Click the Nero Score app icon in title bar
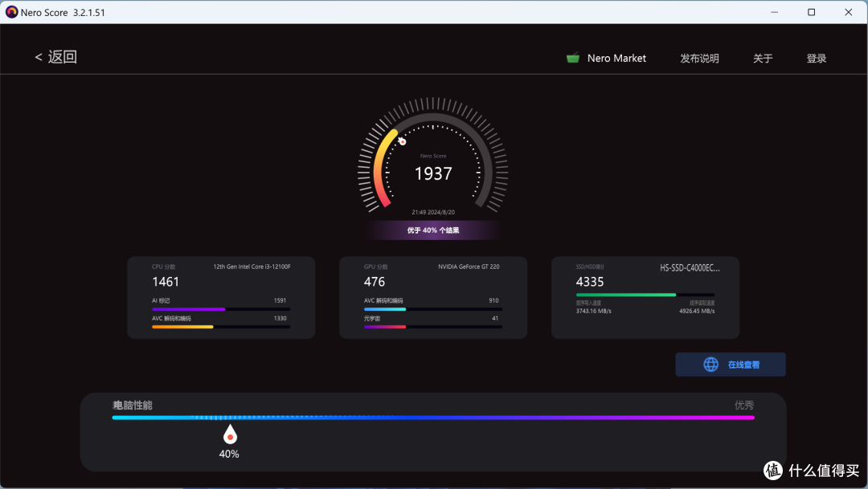 tap(11, 12)
